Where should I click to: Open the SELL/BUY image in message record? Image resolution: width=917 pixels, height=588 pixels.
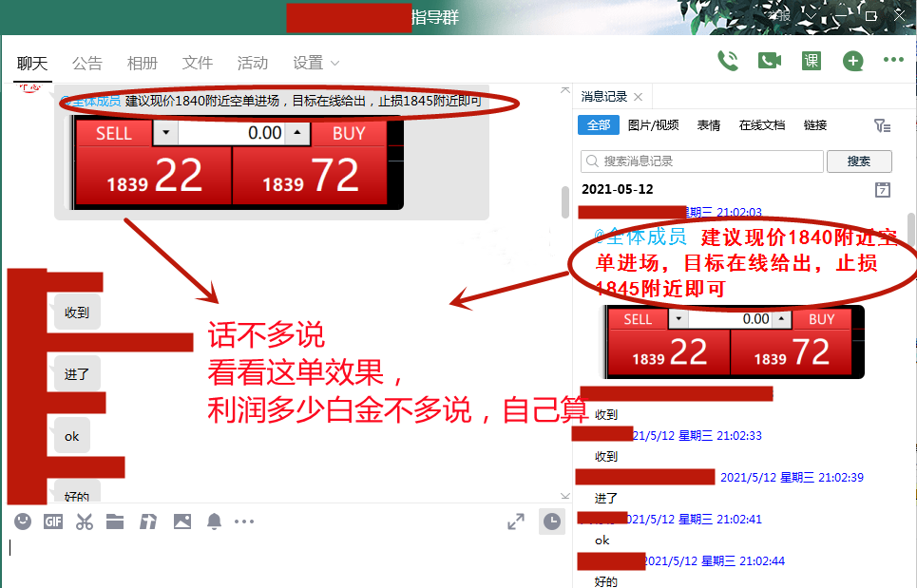coord(734,342)
